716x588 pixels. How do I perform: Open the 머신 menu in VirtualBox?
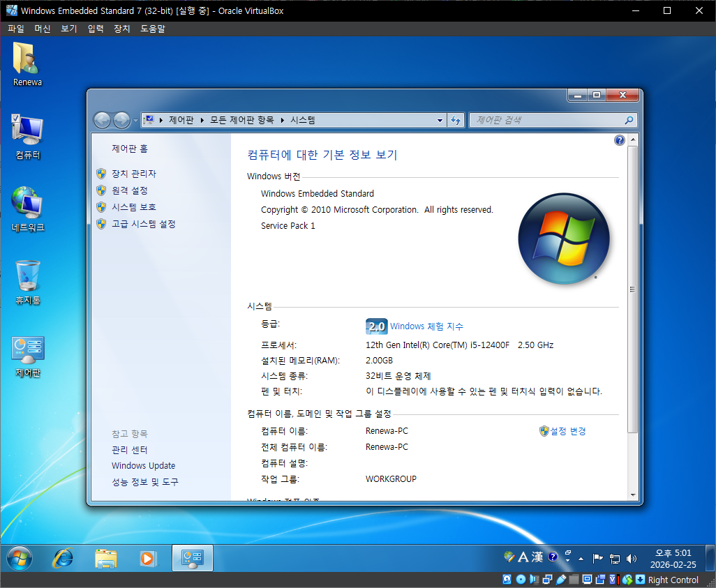[43, 29]
